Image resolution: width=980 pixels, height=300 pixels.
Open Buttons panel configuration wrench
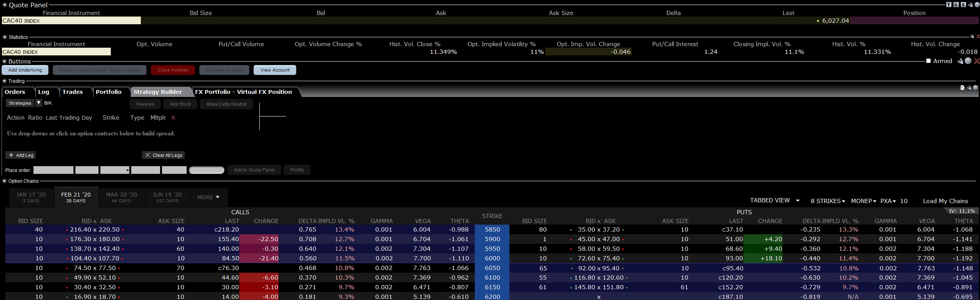point(960,61)
